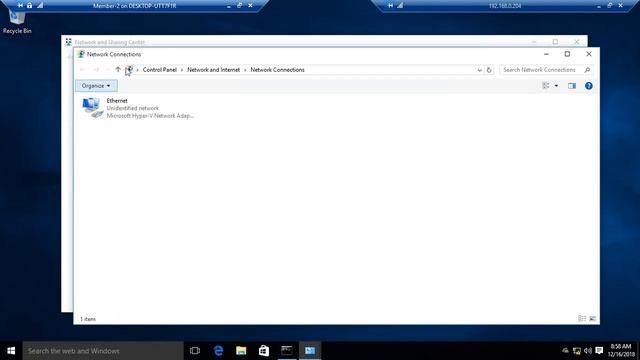Click the Network and Internet breadcrumb
The height and width of the screenshot is (360, 640).
pyautogui.click(x=213, y=70)
